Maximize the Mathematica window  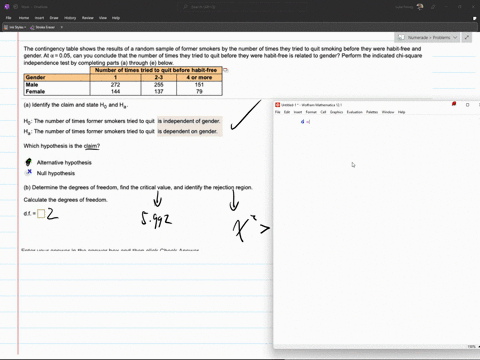467,105
